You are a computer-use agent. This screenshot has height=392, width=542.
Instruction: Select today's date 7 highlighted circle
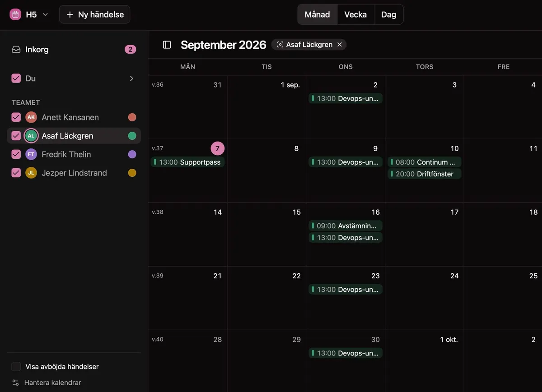(217, 148)
